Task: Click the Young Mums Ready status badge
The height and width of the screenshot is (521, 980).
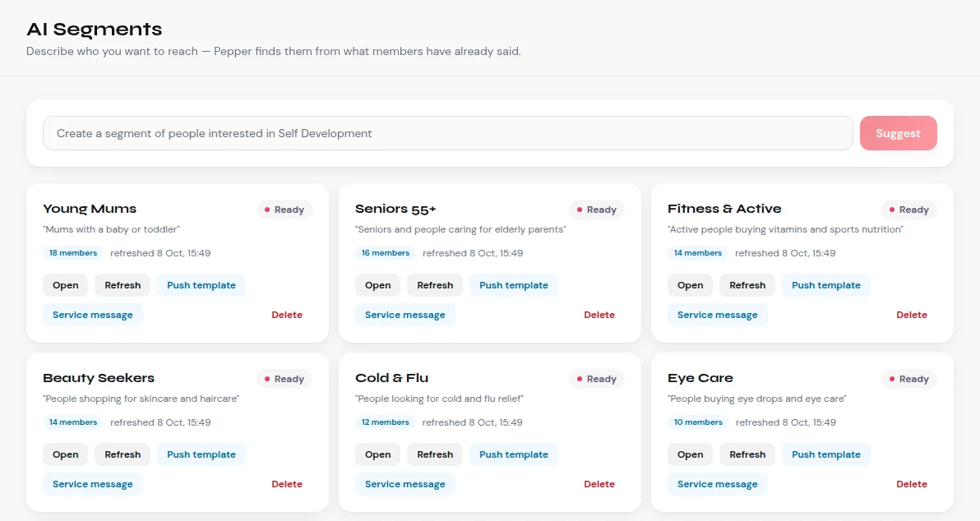Action: click(x=284, y=210)
